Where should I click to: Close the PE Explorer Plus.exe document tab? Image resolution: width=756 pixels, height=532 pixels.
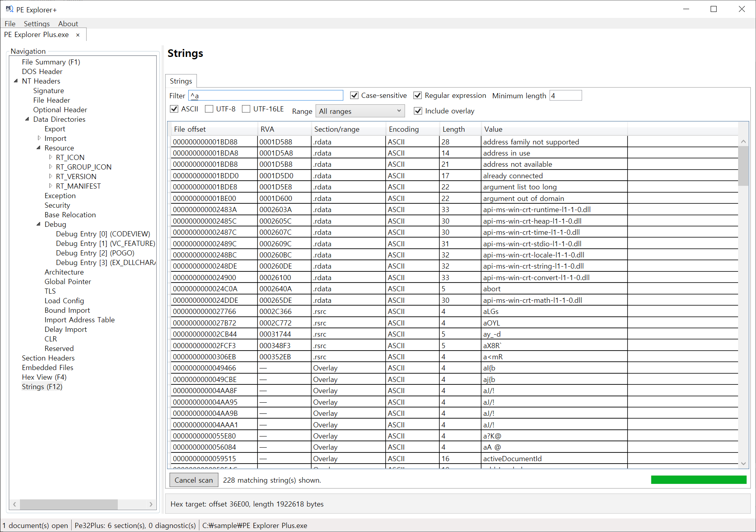[x=78, y=35]
